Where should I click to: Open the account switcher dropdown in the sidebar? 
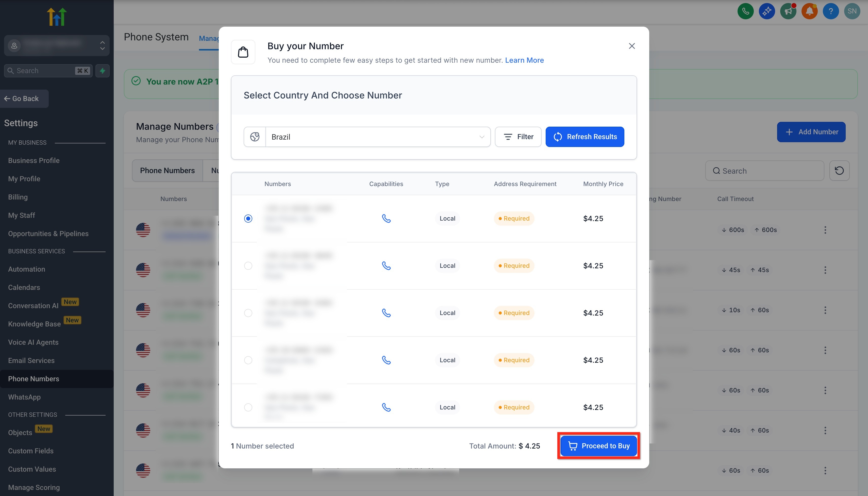click(x=57, y=45)
